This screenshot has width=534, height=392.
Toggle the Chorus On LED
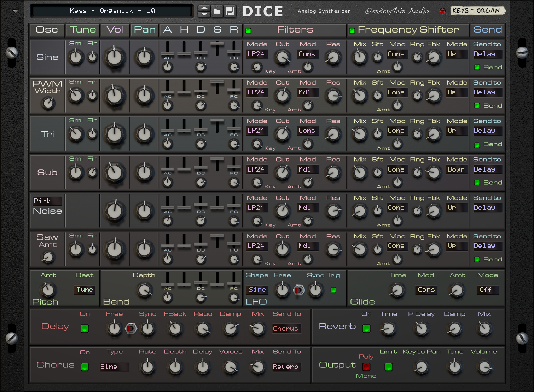click(85, 367)
